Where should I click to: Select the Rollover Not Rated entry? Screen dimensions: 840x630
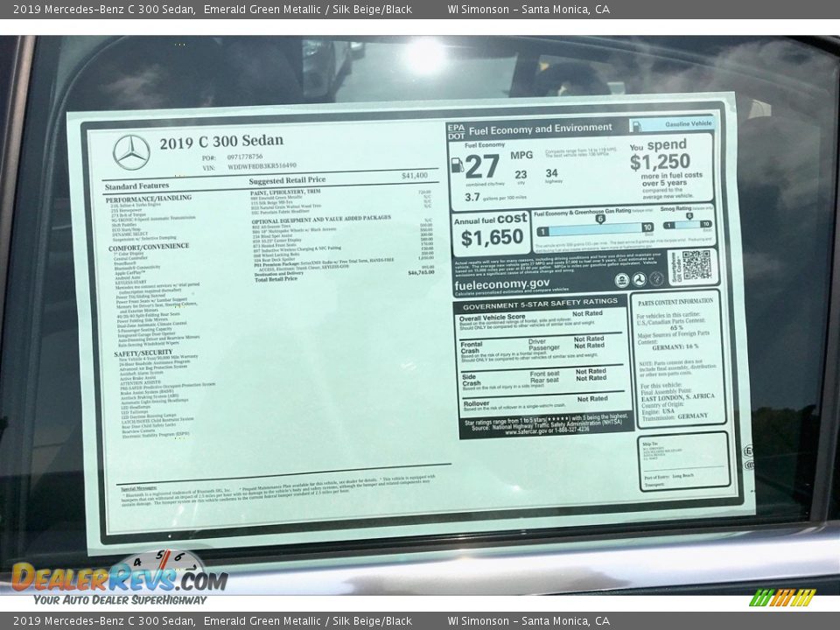[592, 398]
